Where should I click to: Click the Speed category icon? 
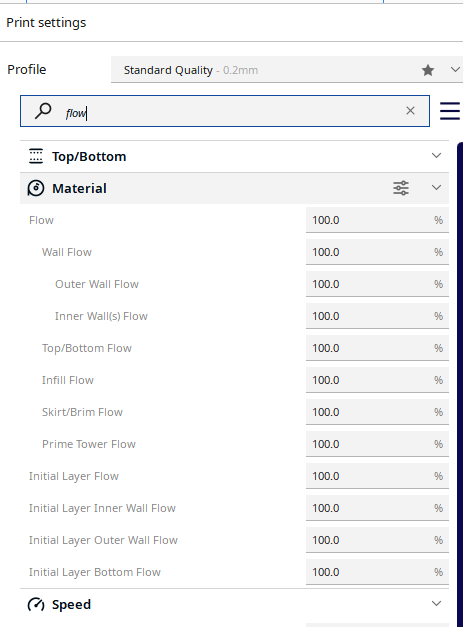(x=36, y=604)
